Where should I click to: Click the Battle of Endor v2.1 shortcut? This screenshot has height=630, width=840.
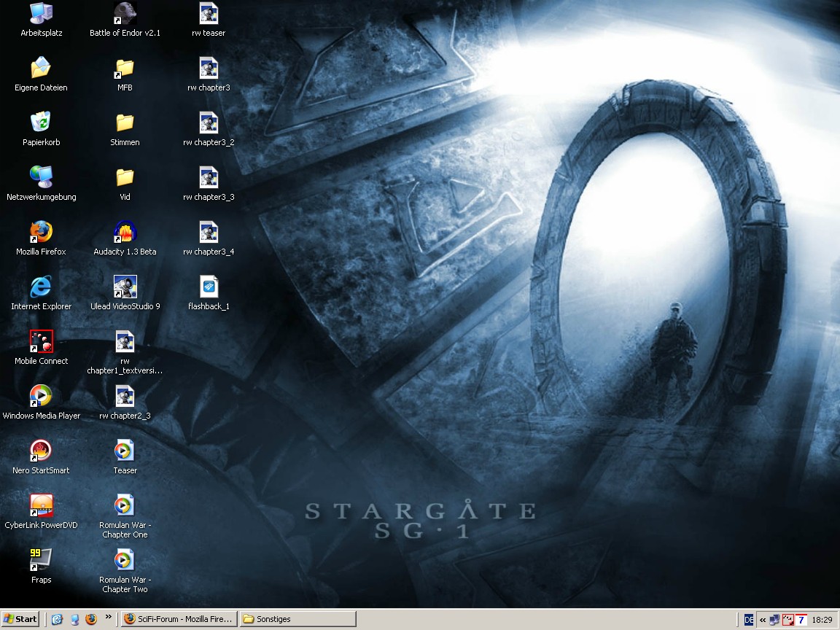(x=125, y=14)
